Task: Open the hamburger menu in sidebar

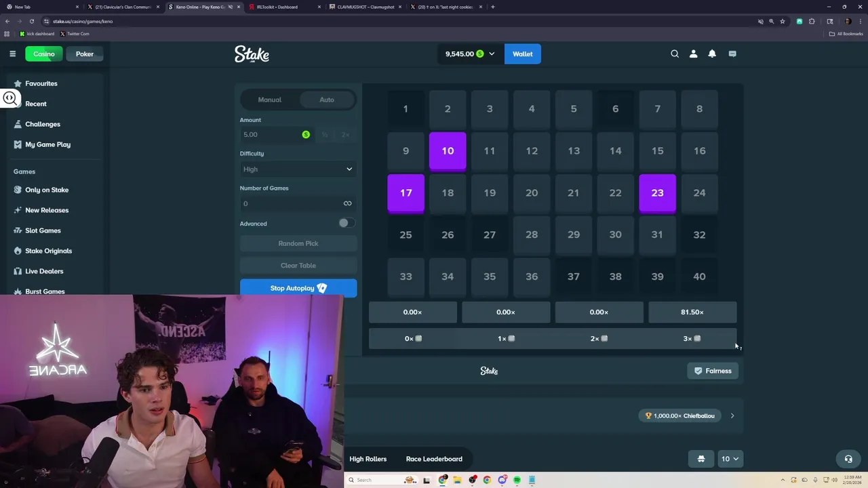Action: [12, 54]
